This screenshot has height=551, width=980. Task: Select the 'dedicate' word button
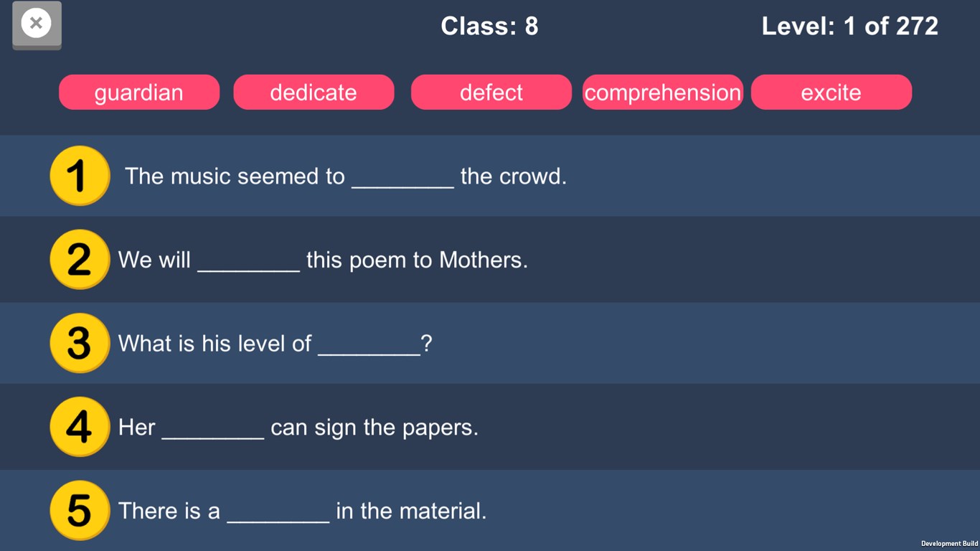(314, 93)
